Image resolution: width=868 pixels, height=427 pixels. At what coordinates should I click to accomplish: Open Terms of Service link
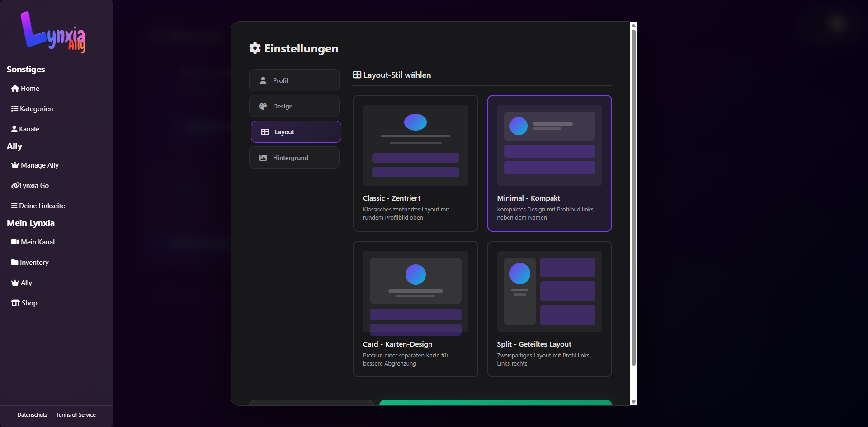click(x=76, y=415)
